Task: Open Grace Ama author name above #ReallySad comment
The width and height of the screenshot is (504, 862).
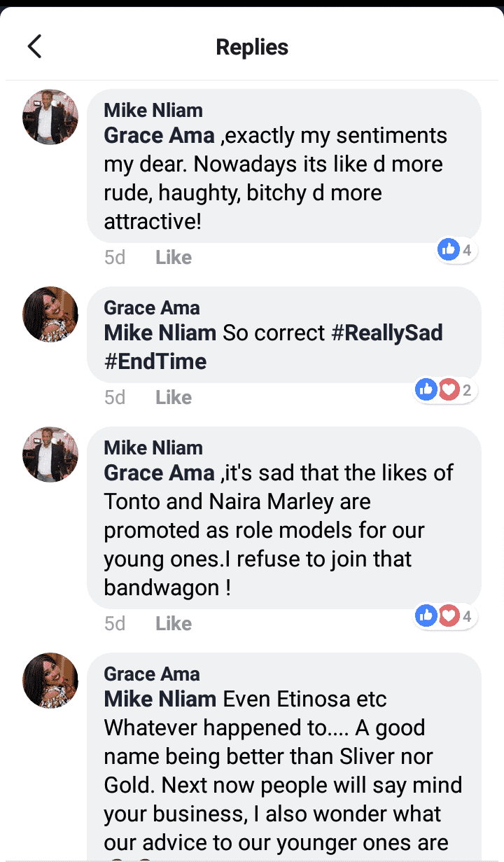Action: 152,308
